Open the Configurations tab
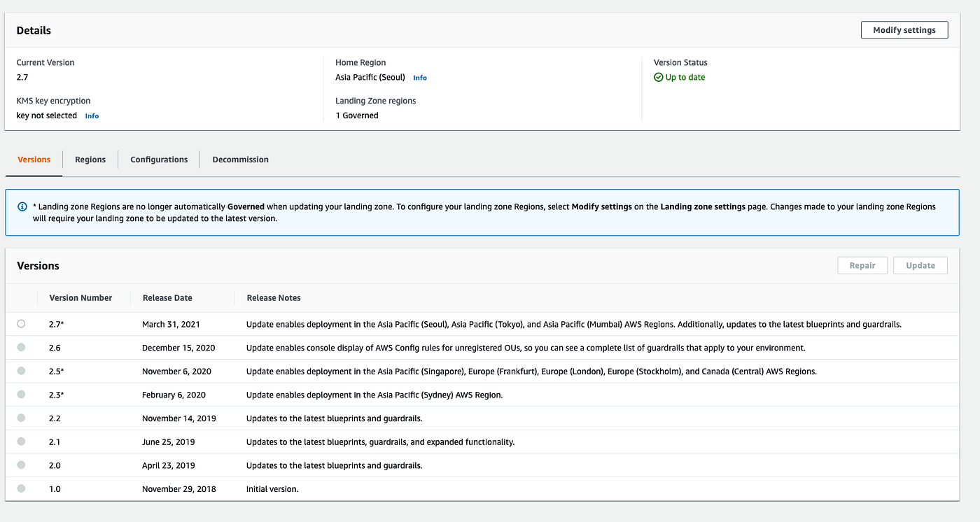Screen dimensions: 980x522 [159, 160]
